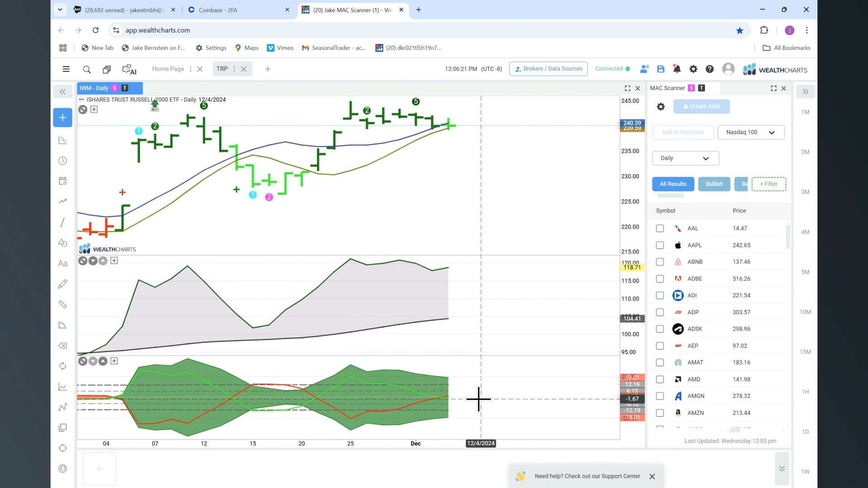
Task: Click the + Filter button
Action: pos(769,184)
